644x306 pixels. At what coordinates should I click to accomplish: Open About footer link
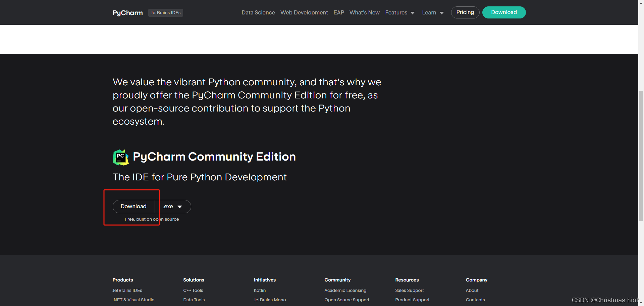point(472,291)
